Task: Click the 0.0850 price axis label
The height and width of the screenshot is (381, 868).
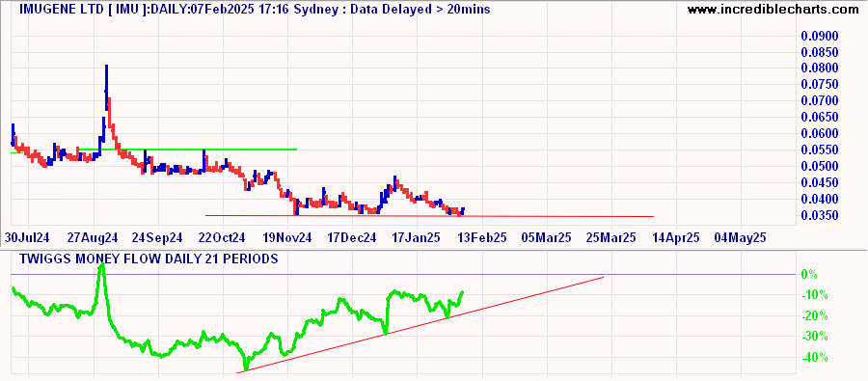Action: click(x=820, y=53)
